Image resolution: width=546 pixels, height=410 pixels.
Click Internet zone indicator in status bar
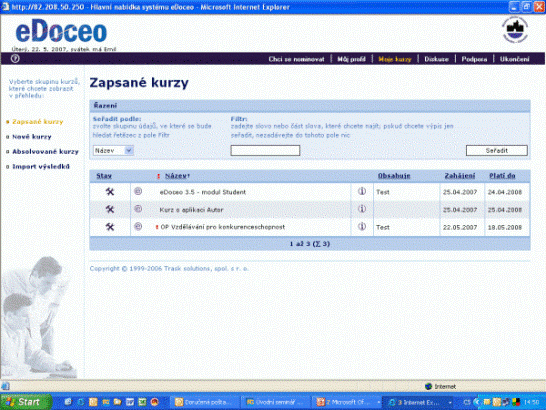[440, 386]
